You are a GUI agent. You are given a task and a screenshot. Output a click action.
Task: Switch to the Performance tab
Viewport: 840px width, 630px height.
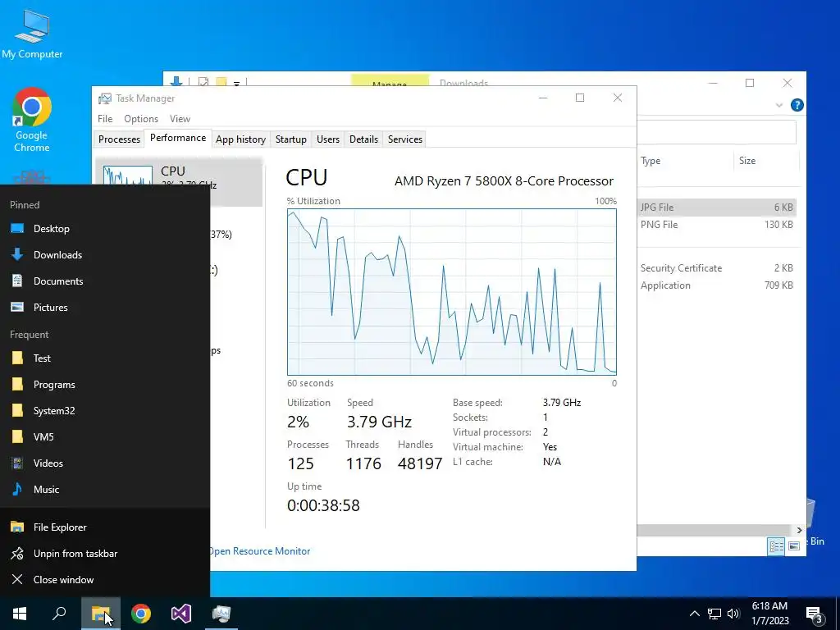178,138
